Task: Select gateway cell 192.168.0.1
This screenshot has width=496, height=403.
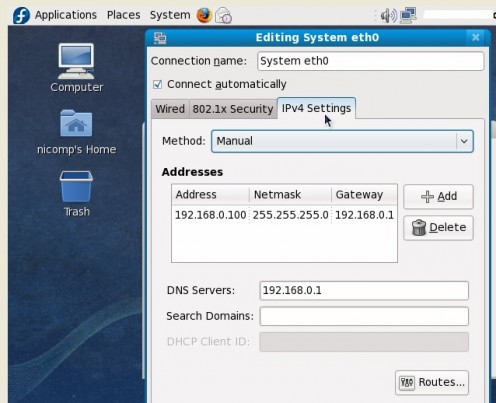Action: tap(364, 215)
